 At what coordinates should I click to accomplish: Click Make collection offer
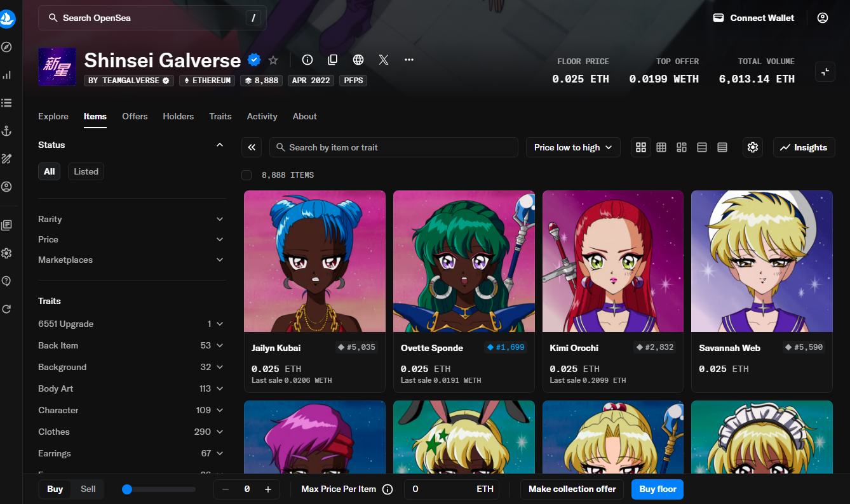[x=573, y=489]
